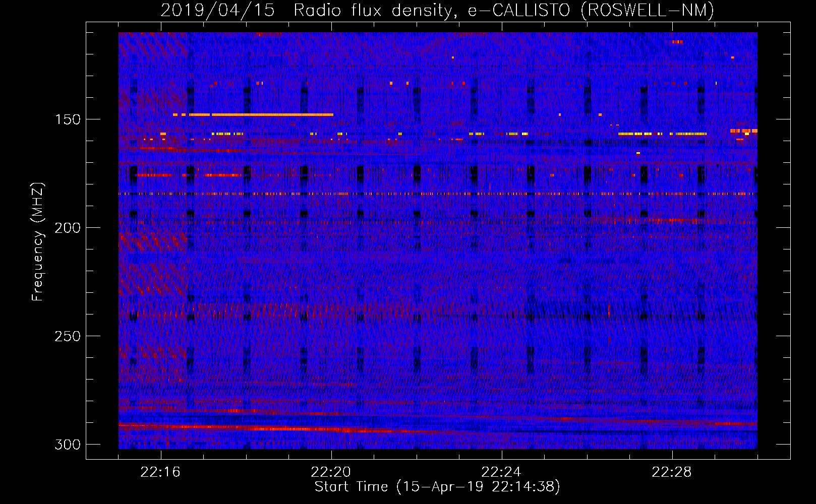Click the 22:20 time tick label
Screen dimensions: 816x504
pos(331,472)
